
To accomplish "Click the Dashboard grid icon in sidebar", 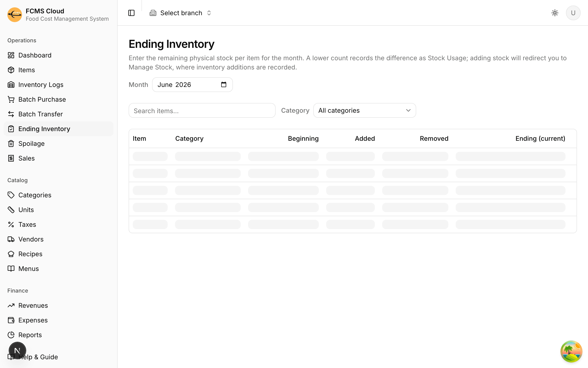I will 11,55.
